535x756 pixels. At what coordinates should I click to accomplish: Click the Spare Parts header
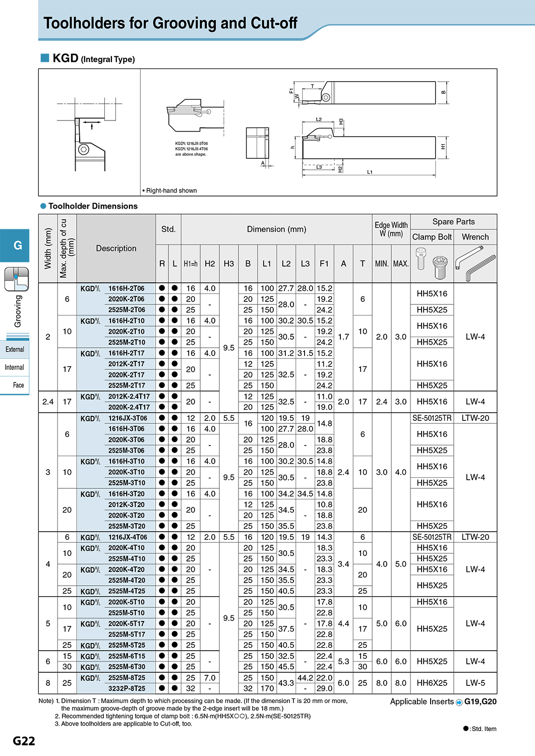click(453, 222)
